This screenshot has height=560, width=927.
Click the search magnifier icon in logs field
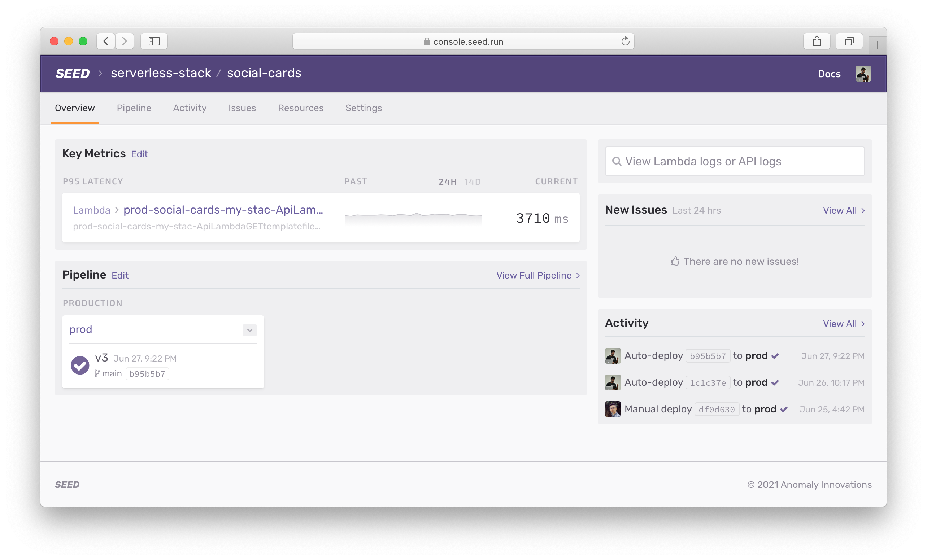(x=617, y=161)
